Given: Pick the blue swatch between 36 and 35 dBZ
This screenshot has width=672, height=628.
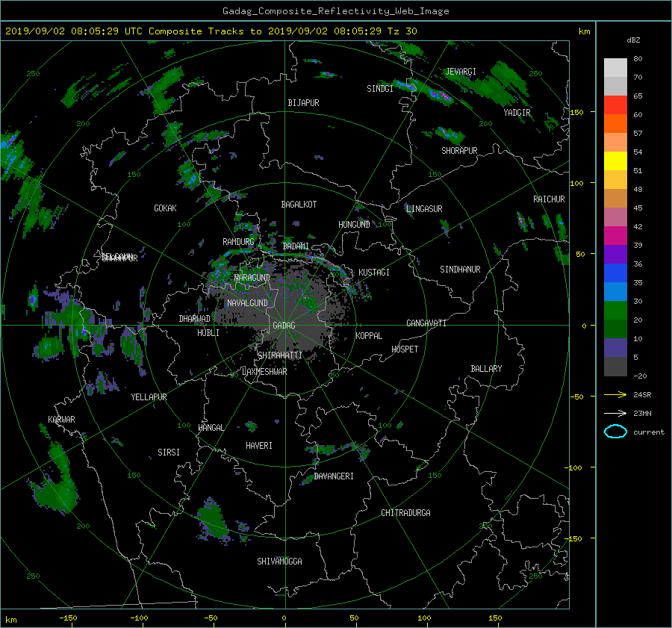Looking at the screenshot, I should coord(615,273).
